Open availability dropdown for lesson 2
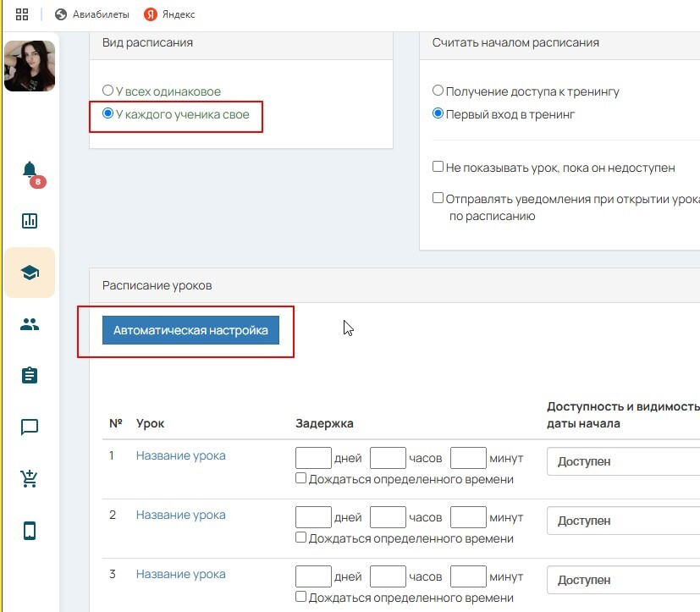 [x=623, y=521]
